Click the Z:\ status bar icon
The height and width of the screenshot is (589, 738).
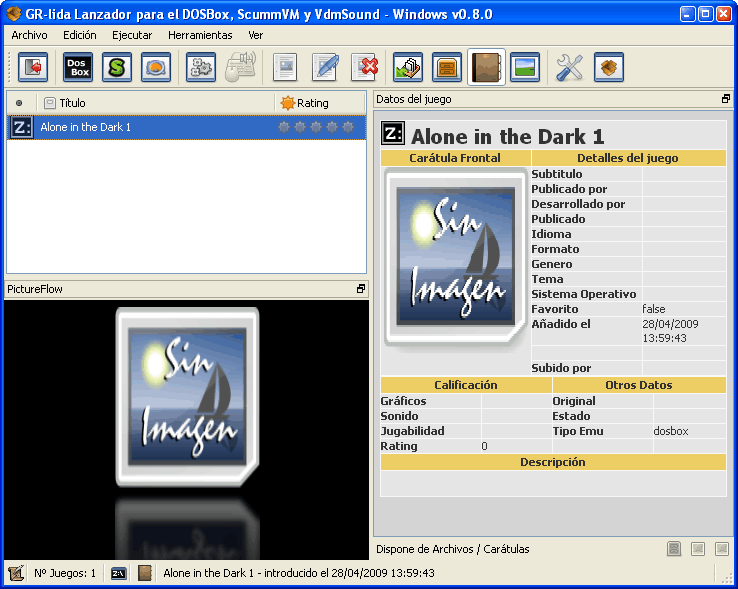(x=118, y=573)
